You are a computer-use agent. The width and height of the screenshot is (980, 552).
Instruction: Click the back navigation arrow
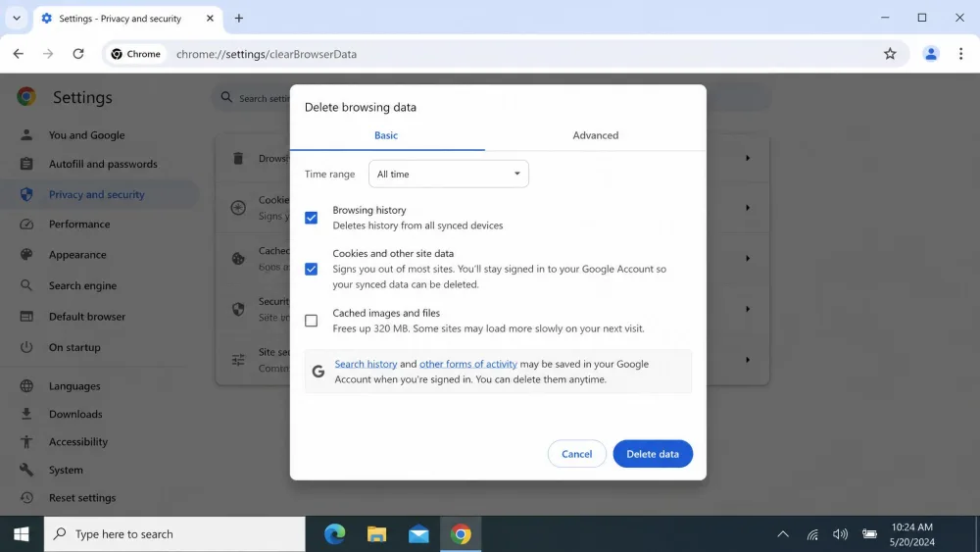[18, 54]
